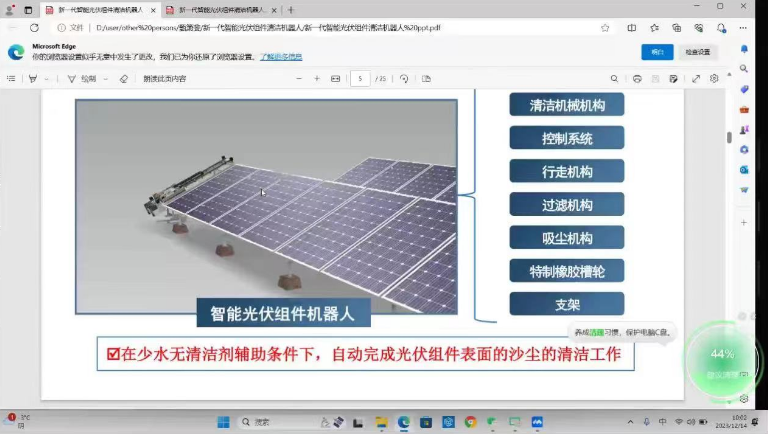768x434 pixels.
Task: Open PDF viewer settings gear
Action: tap(714, 78)
